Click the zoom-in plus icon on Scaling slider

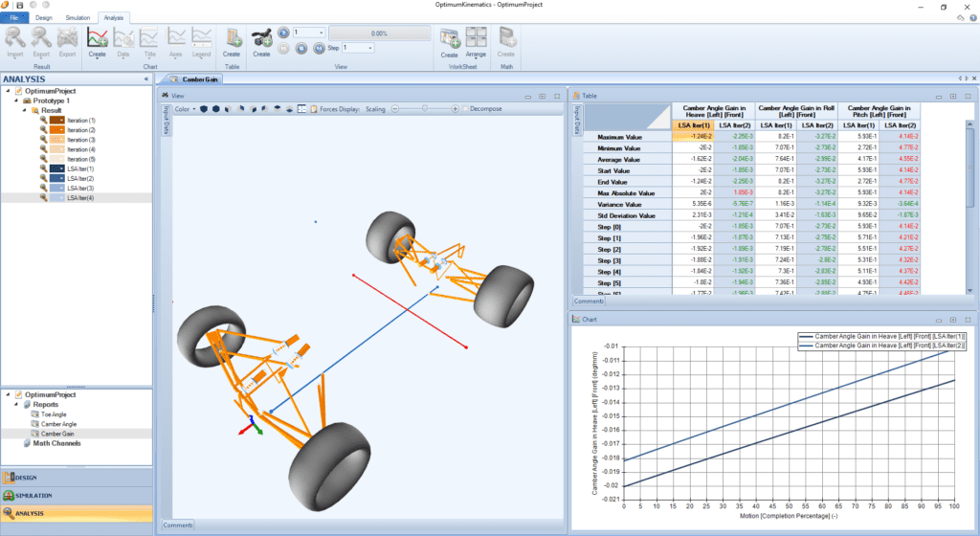click(x=455, y=109)
